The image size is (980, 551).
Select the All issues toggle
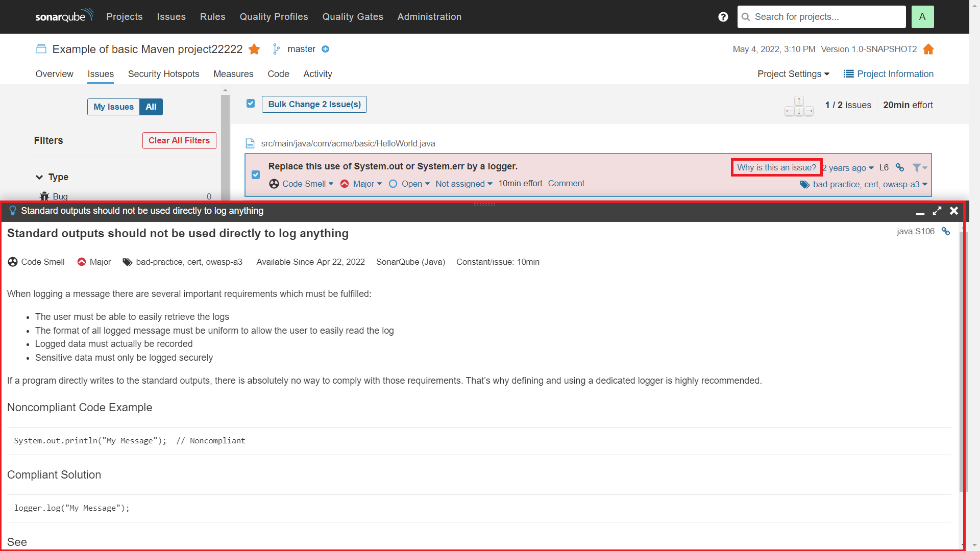[151, 107]
